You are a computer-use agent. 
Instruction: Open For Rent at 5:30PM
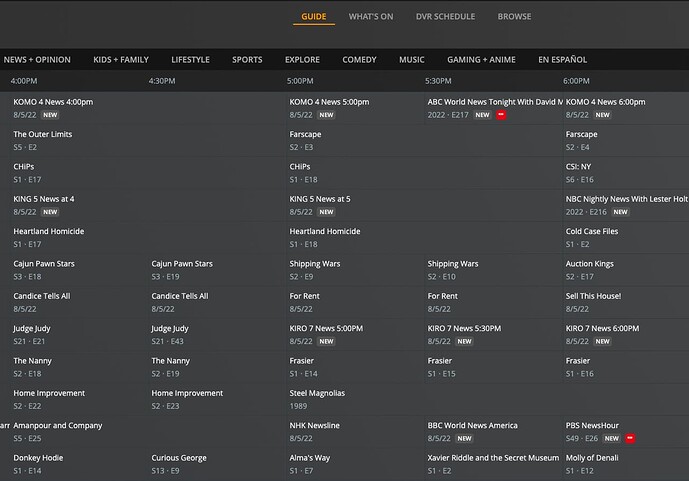coord(493,302)
